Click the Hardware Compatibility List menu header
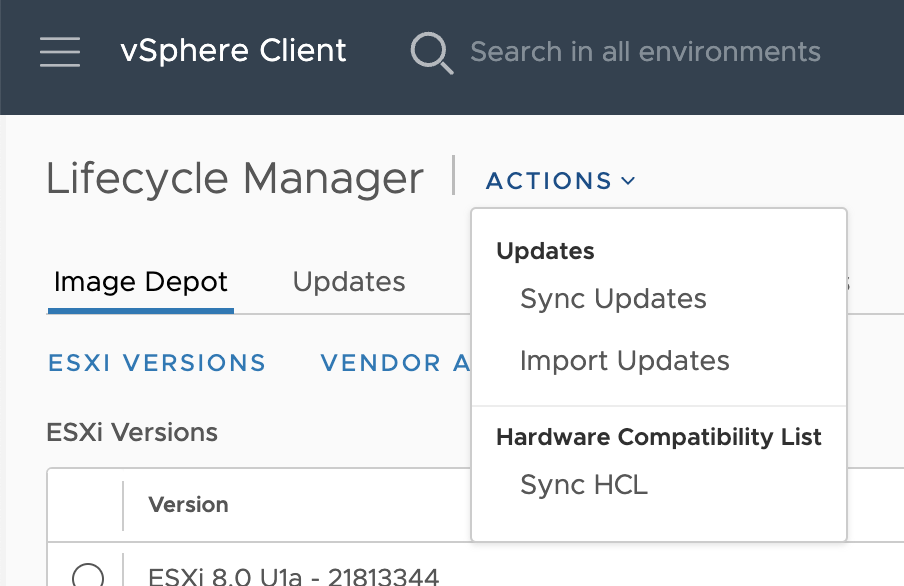 (658, 437)
